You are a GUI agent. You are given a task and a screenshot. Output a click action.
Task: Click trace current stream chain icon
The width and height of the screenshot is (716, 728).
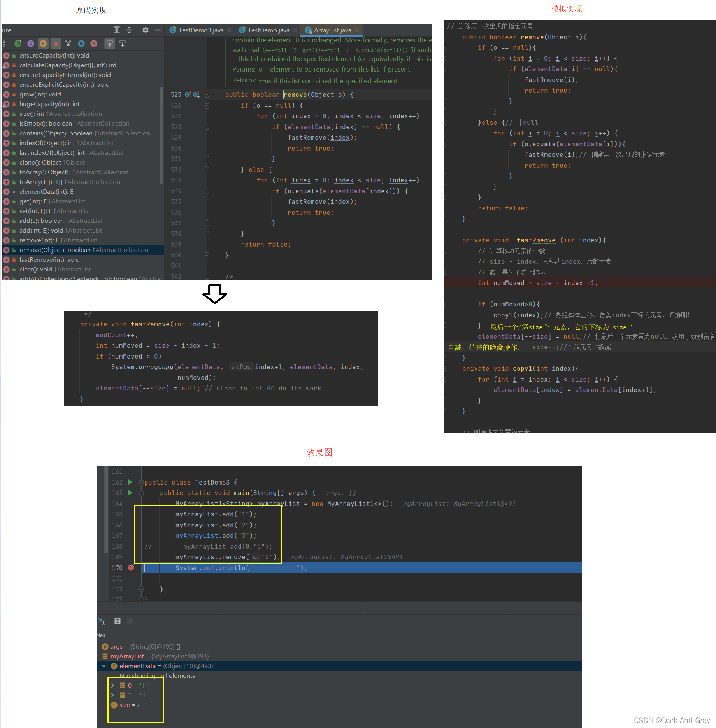pyautogui.click(x=130, y=621)
